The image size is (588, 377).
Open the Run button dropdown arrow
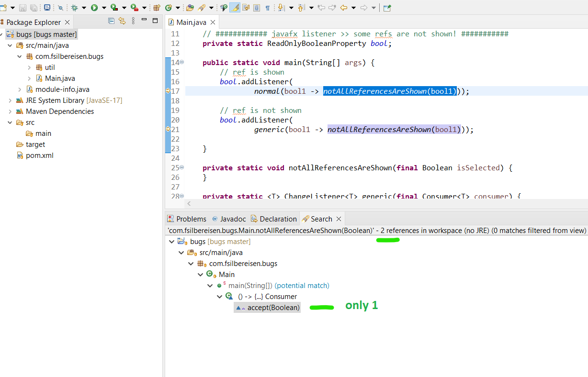[x=104, y=7]
